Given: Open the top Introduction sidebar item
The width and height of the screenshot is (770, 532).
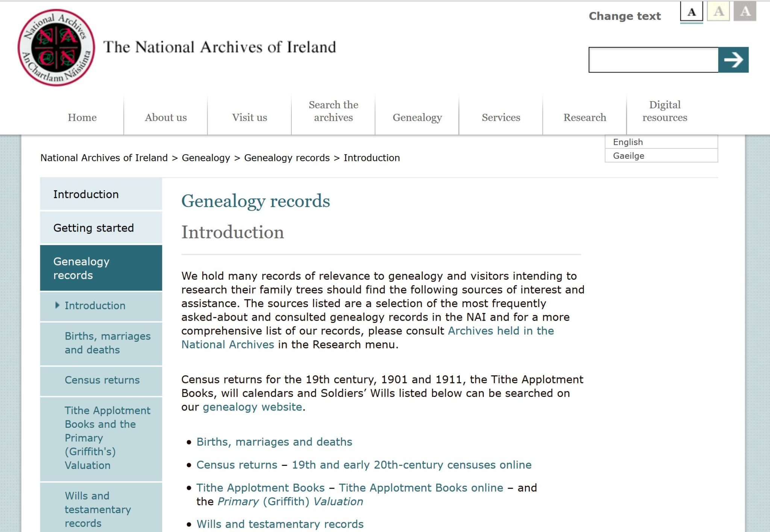Looking at the screenshot, I should 101,194.
